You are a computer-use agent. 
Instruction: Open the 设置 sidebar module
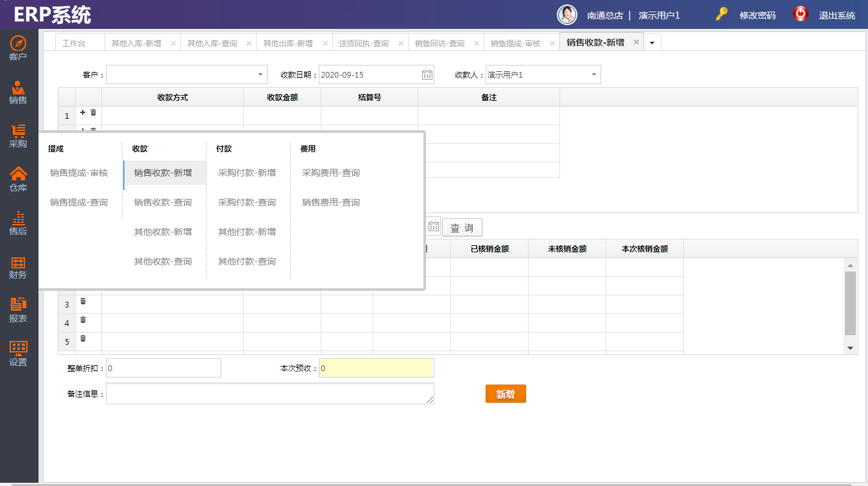[x=18, y=354]
